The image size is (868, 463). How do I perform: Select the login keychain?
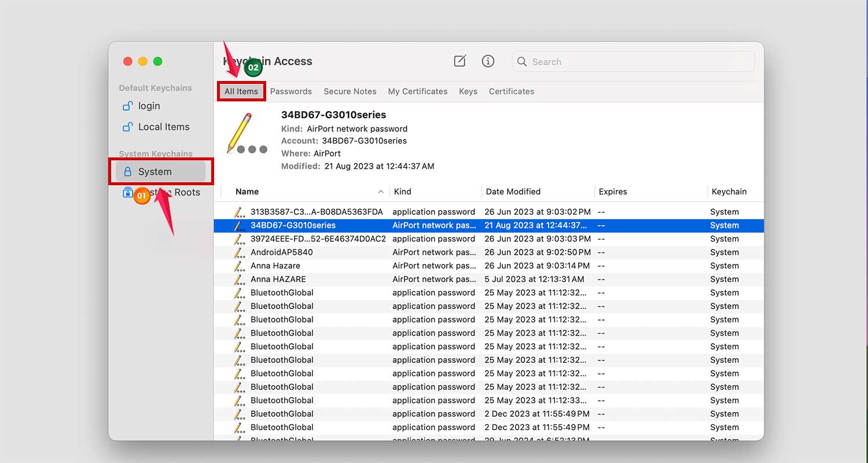point(149,106)
